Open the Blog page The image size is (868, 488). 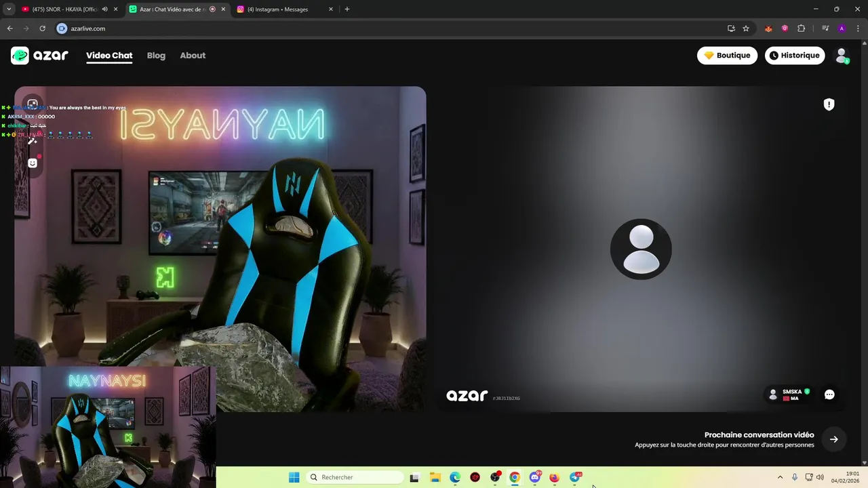point(156,56)
